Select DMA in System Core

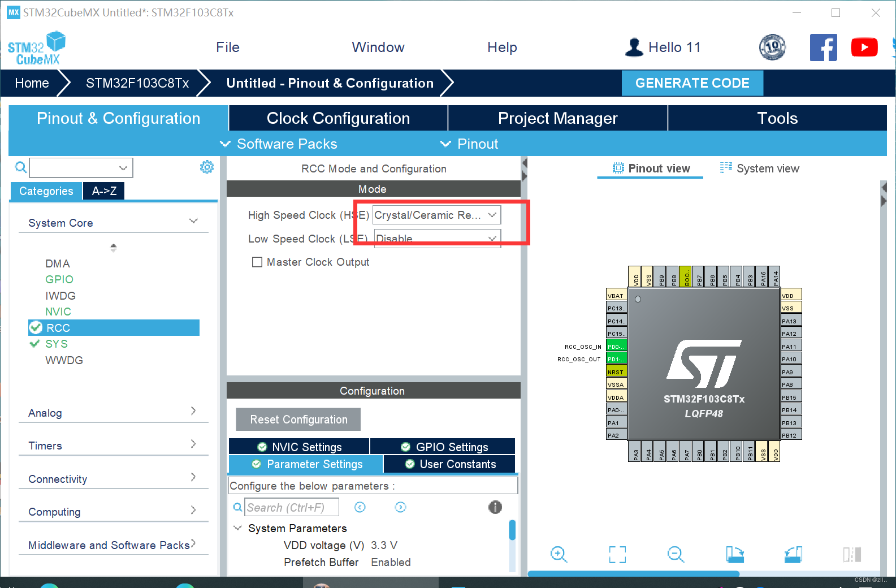58,263
